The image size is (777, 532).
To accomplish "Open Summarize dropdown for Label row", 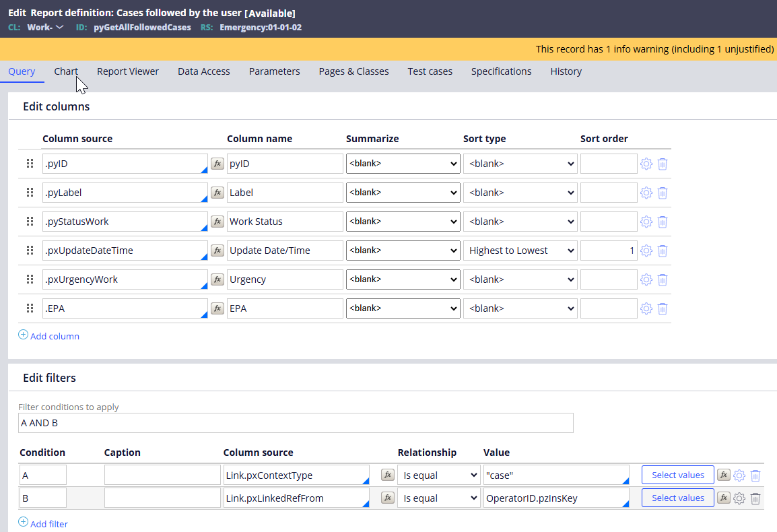I will click(x=403, y=193).
